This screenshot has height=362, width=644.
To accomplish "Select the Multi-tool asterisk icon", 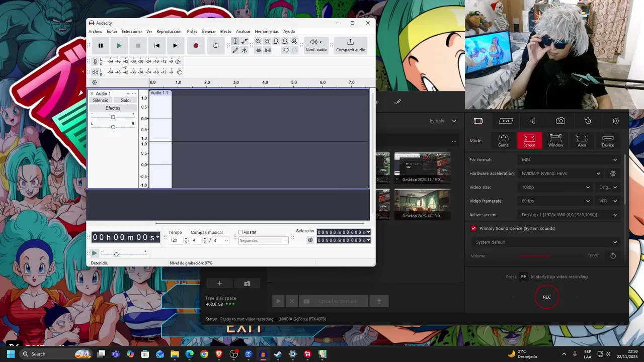I will (x=244, y=50).
